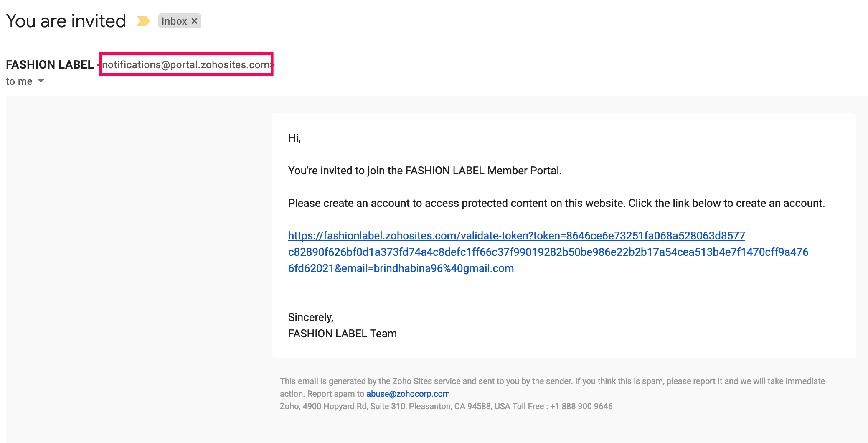Click the yellow importance marker icon
Viewport: 868px width, 443px height.
(143, 21)
